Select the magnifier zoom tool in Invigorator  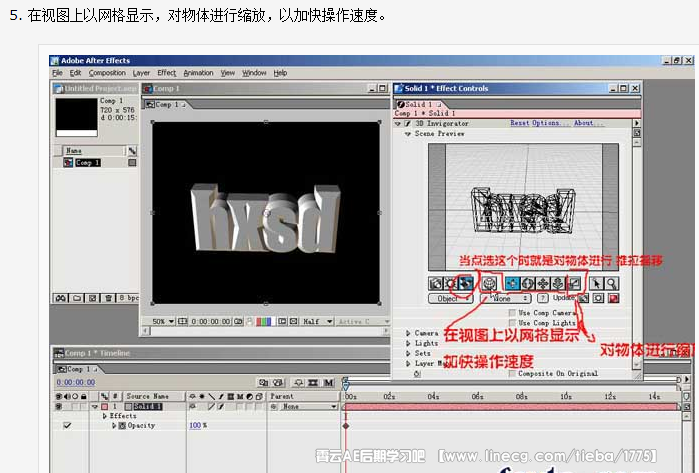coord(612,284)
